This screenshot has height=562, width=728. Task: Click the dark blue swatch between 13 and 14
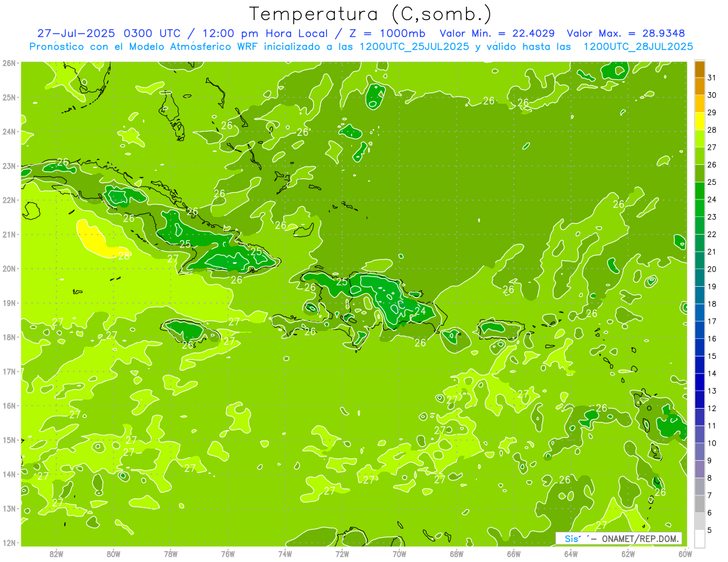click(x=699, y=382)
